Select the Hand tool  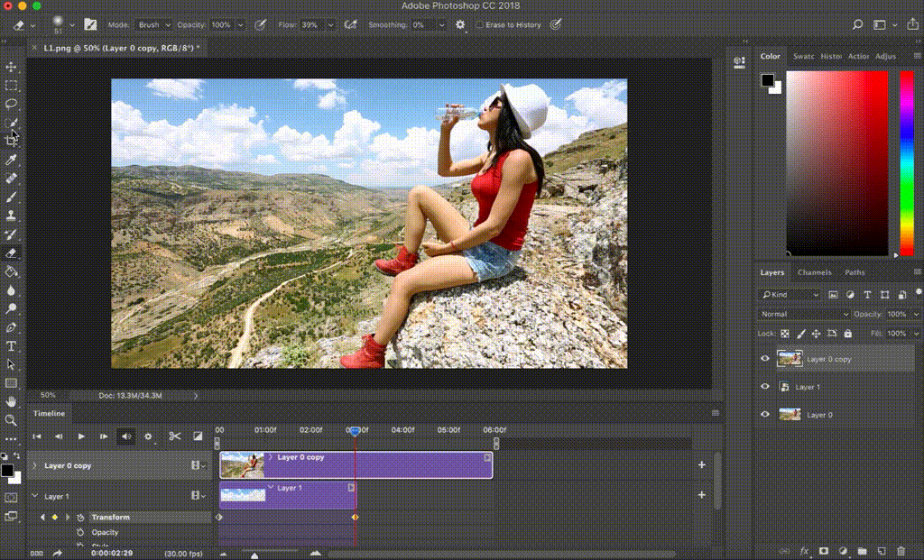11,402
